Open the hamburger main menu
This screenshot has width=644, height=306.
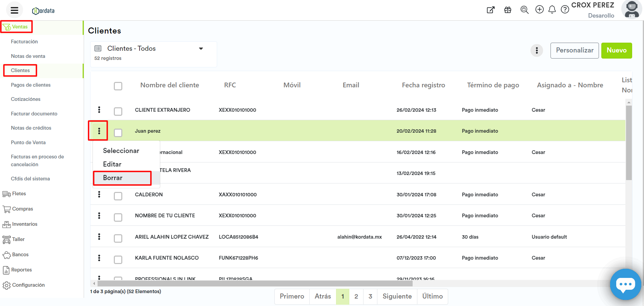point(14,10)
